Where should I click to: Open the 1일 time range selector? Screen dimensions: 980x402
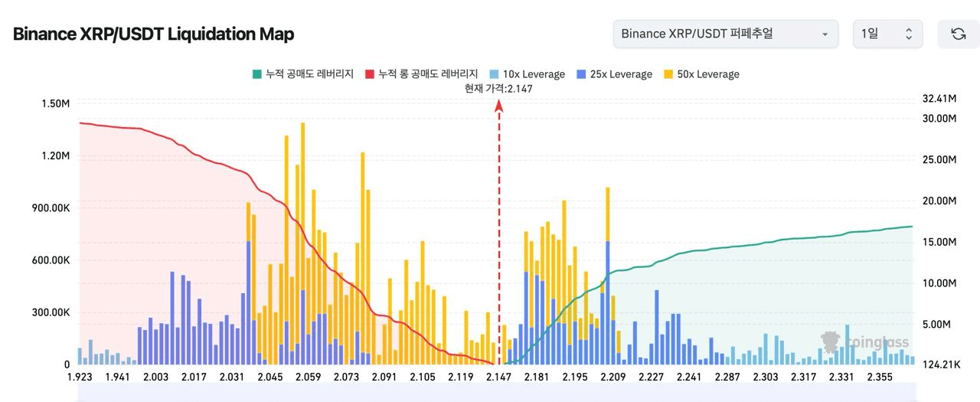click(888, 34)
